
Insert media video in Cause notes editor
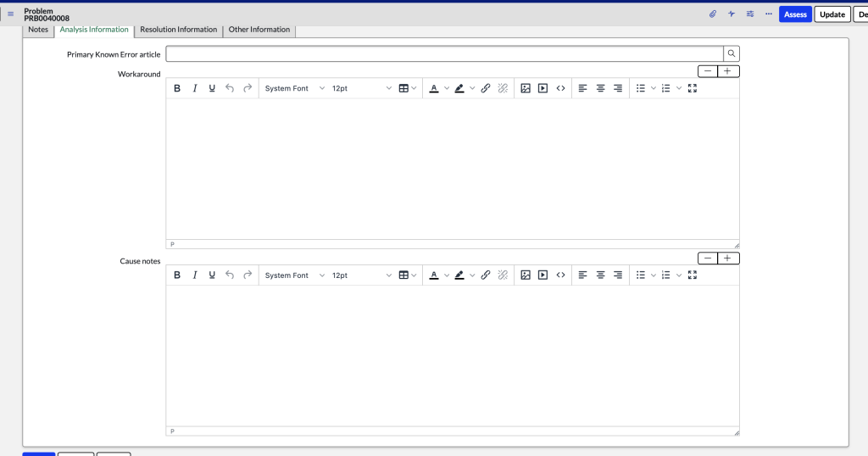click(542, 275)
